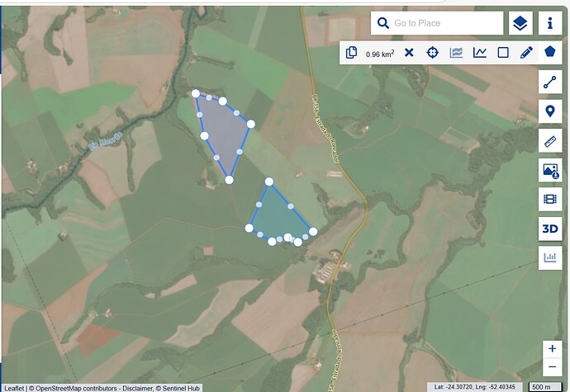The height and width of the screenshot is (392, 570).
Task: Zoom in with the plus button
Action: point(552,349)
